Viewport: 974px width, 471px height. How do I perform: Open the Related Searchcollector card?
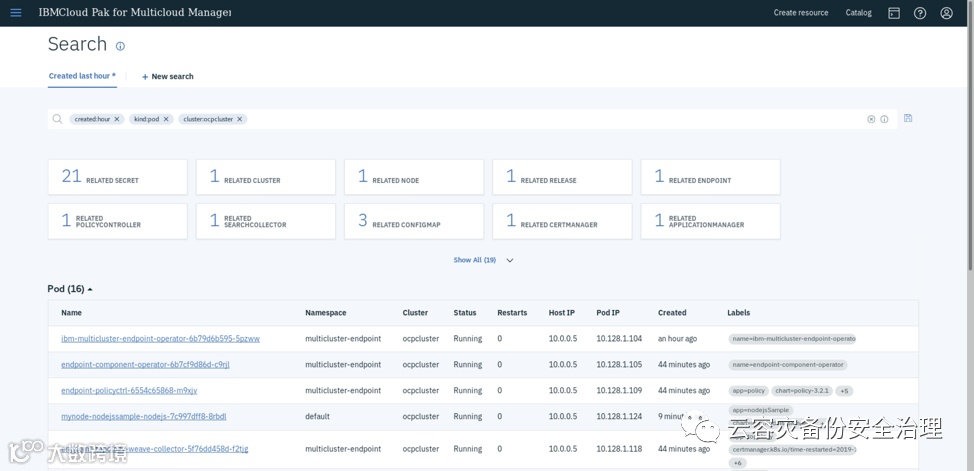tap(266, 221)
